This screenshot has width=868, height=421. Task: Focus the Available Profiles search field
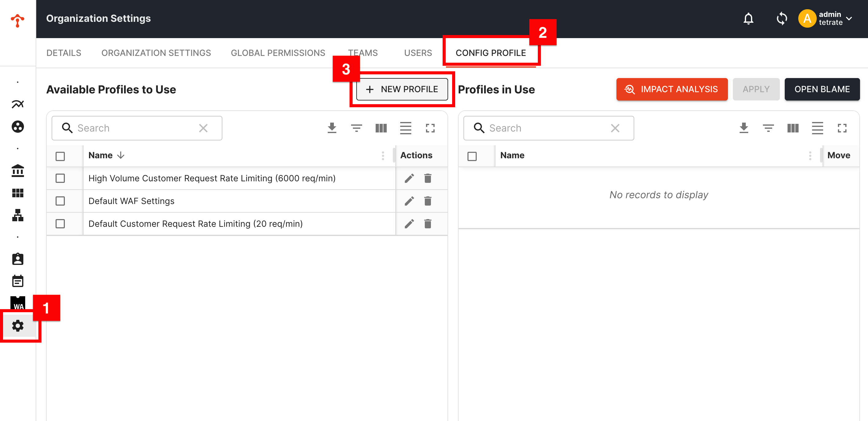click(137, 128)
